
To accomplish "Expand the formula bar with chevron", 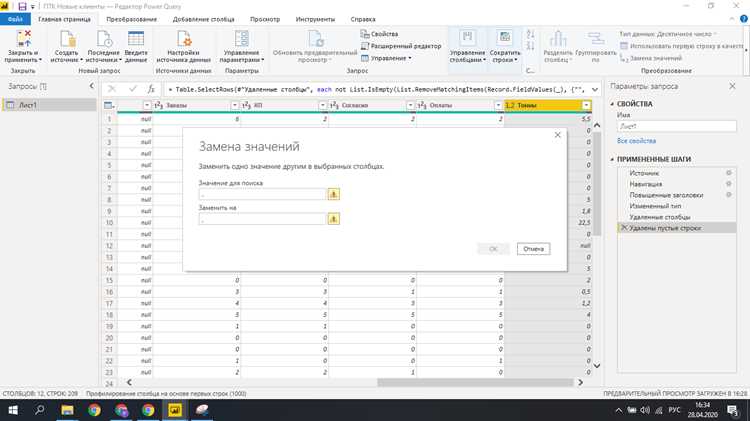I will (x=595, y=89).
